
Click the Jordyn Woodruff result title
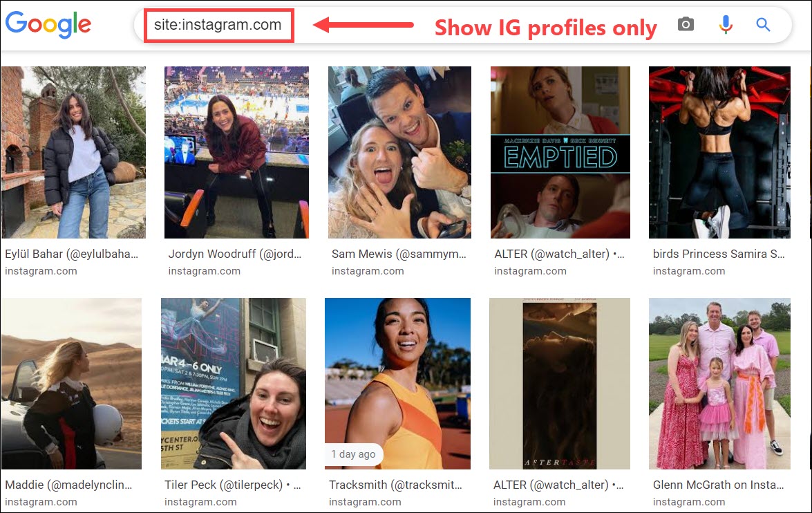[234, 254]
